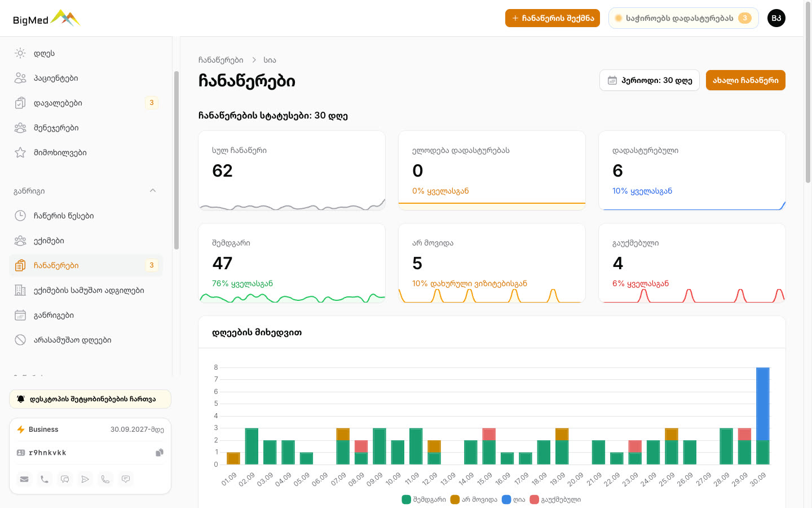Click the ჩანაწერის შექმნა button in the header
This screenshot has width=812, height=508.
point(553,18)
